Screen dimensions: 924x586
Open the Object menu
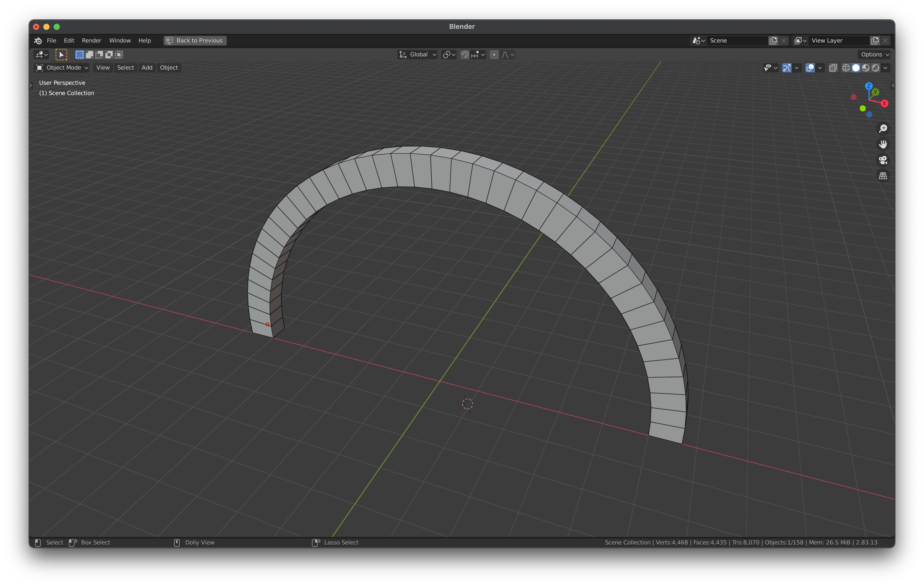169,68
